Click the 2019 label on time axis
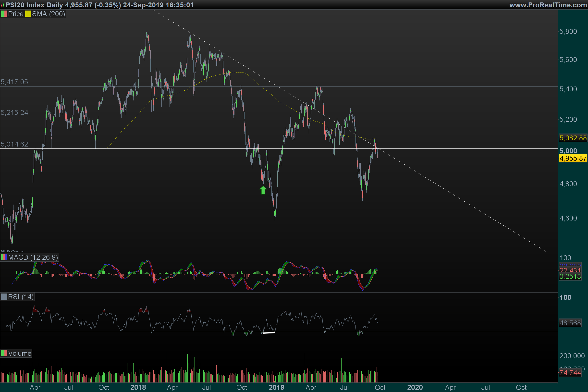Viewport: 588px width, 392px height. click(276, 387)
